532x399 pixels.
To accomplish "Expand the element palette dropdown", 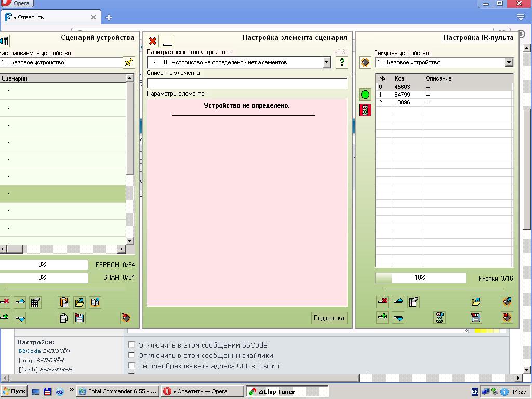I will pos(326,62).
